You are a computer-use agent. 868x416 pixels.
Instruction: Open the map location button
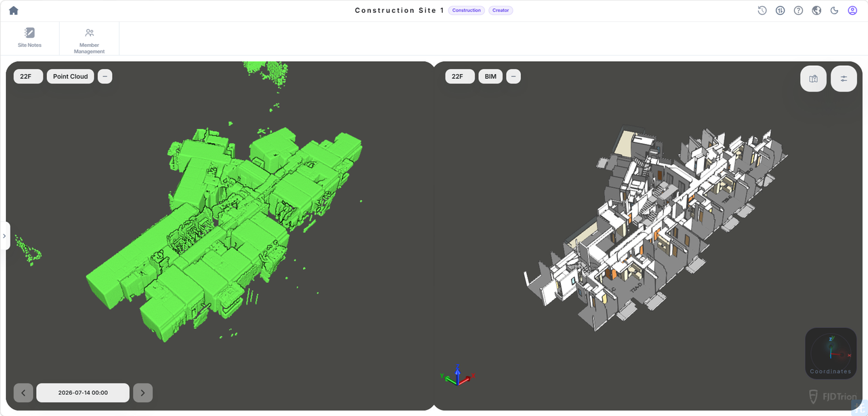tap(813, 79)
